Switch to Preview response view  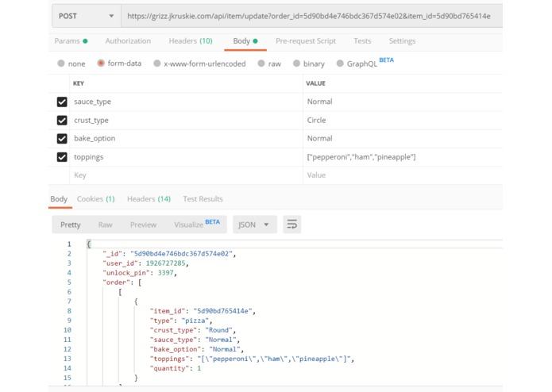(x=143, y=225)
